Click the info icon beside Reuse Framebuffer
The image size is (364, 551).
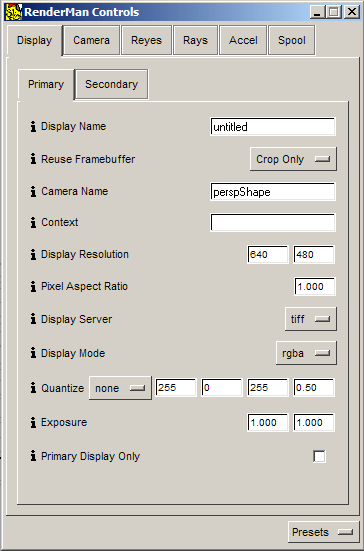[33, 159]
